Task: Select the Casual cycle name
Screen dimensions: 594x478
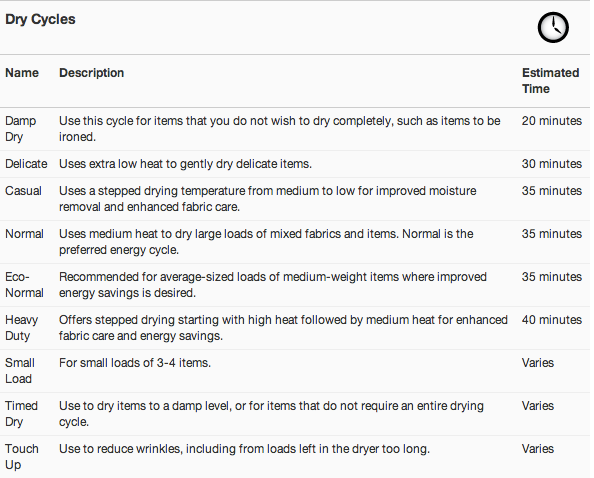Action: tap(23, 191)
